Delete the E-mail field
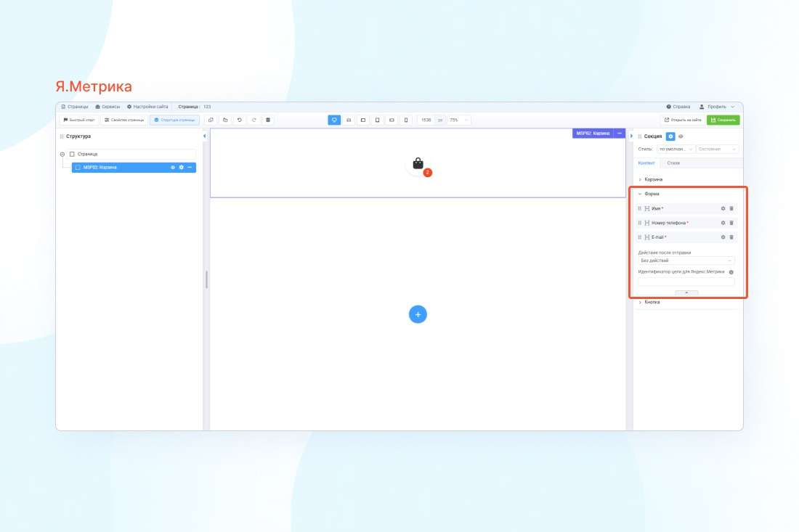This screenshot has height=532, width=799. tap(731, 237)
